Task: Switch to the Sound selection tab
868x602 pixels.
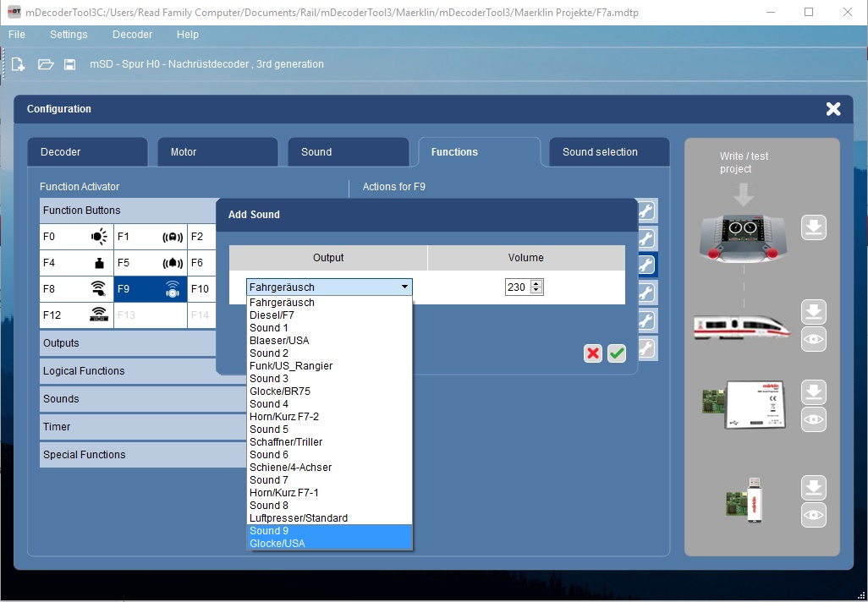Action: 609,152
